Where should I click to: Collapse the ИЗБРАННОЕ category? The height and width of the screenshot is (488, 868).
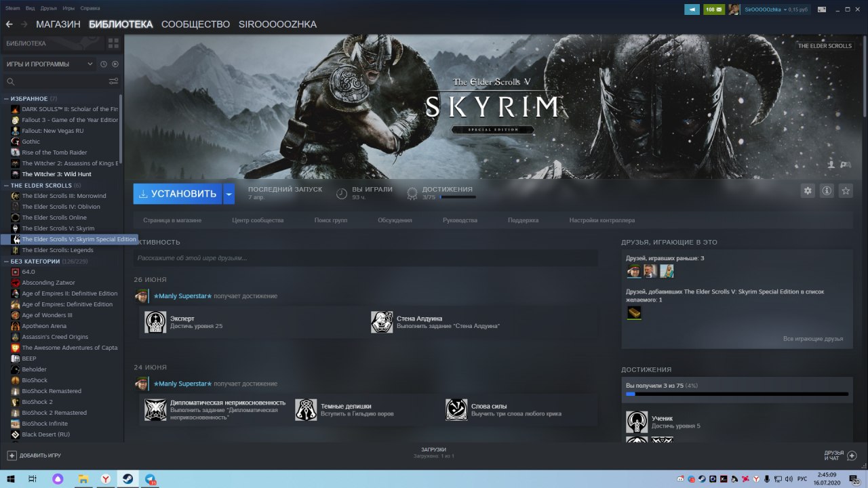[x=6, y=99]
